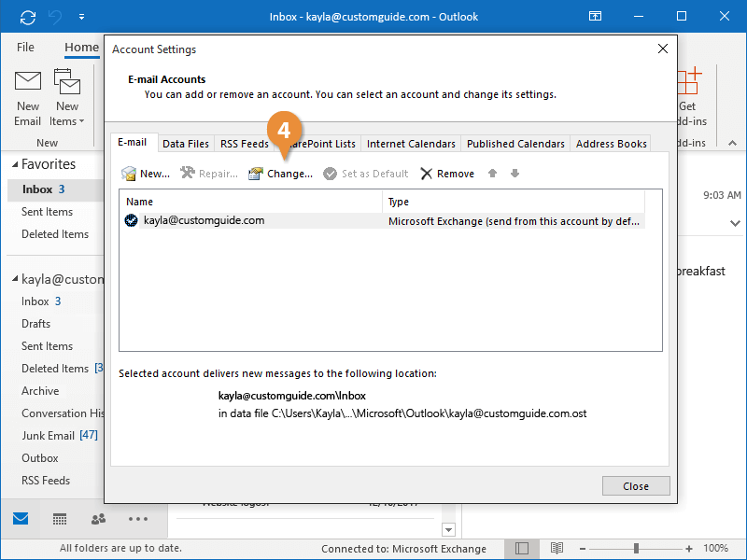Screen dimensions: 747x560
Task: Open the Outbox folder
Action: click(x=40, y=458)
